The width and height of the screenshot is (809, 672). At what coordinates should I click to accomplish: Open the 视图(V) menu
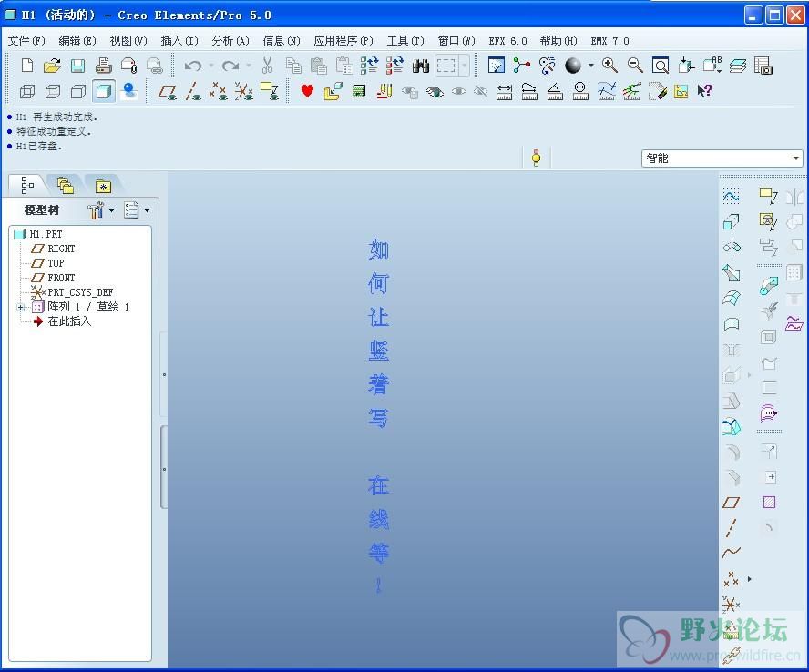(x=128, y=41)
